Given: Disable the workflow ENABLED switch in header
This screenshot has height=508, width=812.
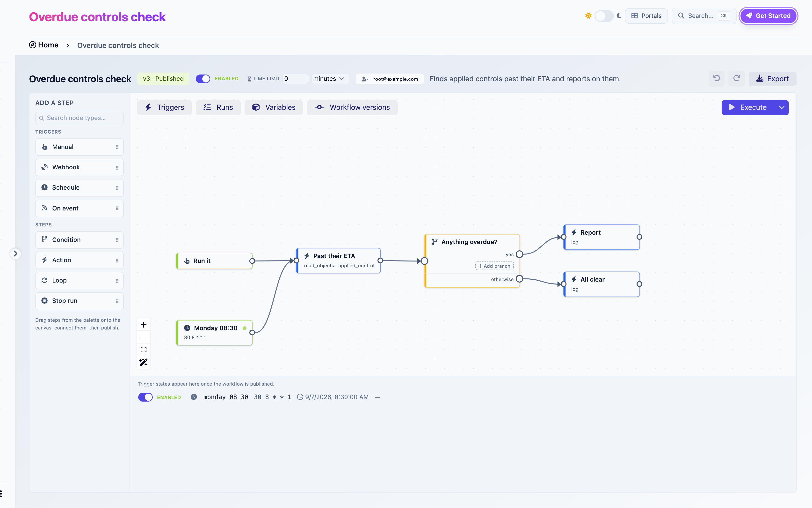Looking at the screenshot, I should click(x=203, y=79).
